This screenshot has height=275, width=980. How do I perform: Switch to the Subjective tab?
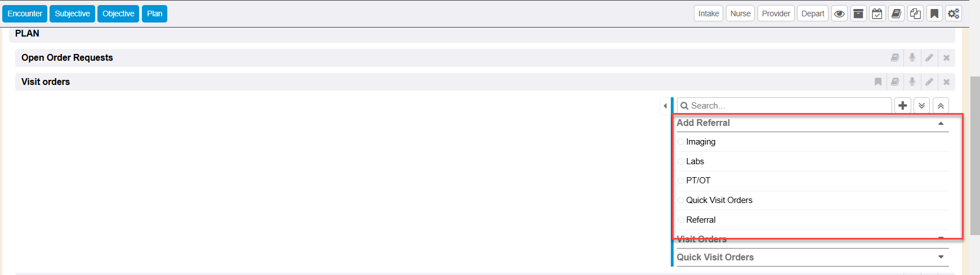pyautogui.click(x=72, y=13)
